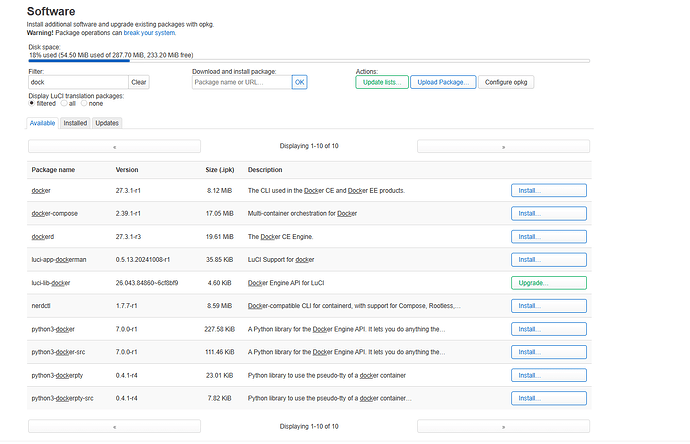
Task: Go to next page using top pagination
Action: [x=503, y=146]
